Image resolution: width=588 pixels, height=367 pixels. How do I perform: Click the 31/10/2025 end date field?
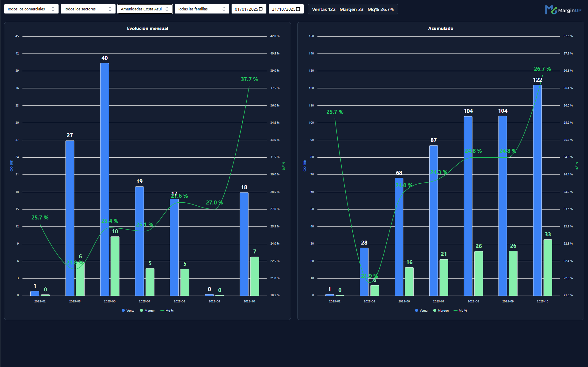[x=283, y=9]
